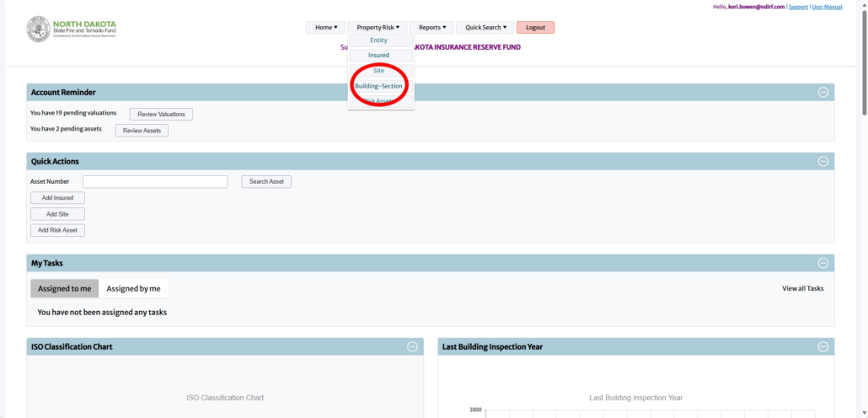Switch to the Assigned by me tab

[x=133, y=289]
